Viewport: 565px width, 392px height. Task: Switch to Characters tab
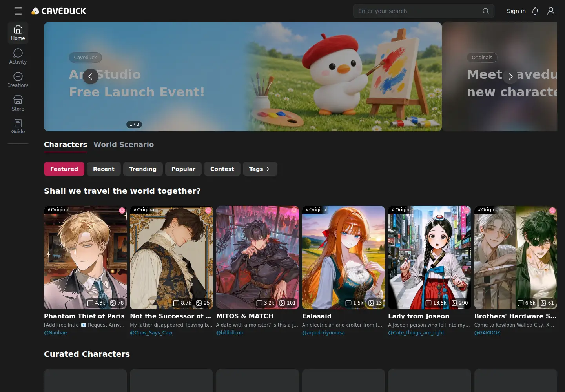pos(66,145)
